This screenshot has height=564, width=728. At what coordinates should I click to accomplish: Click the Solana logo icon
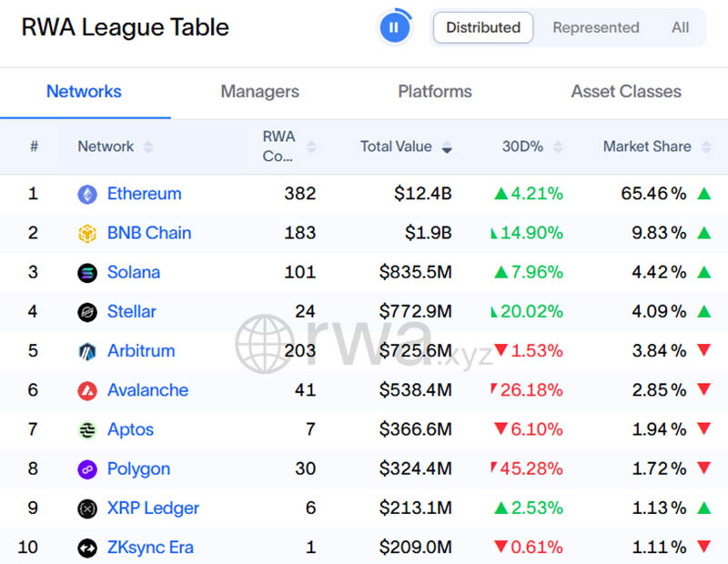click(87, 273)
